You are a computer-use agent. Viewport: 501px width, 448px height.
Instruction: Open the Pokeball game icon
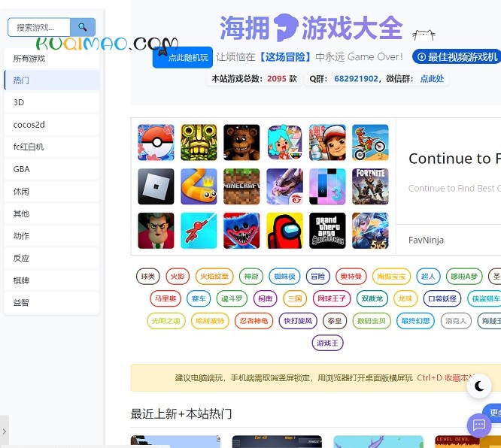coord(156,142)
